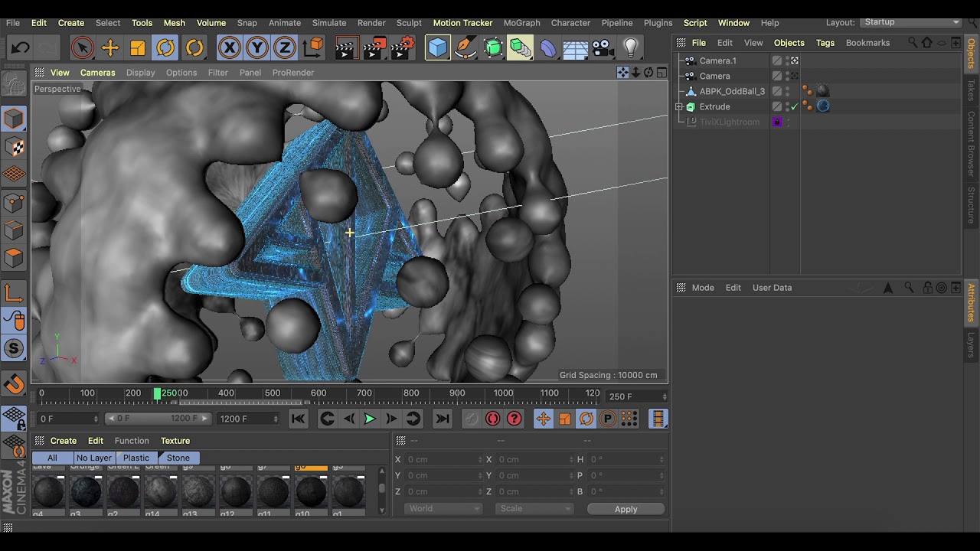Open Edit Render Settings clapperboard with gear
The image size is (980, 551).
pyautogui.click(x=403, y=49)
